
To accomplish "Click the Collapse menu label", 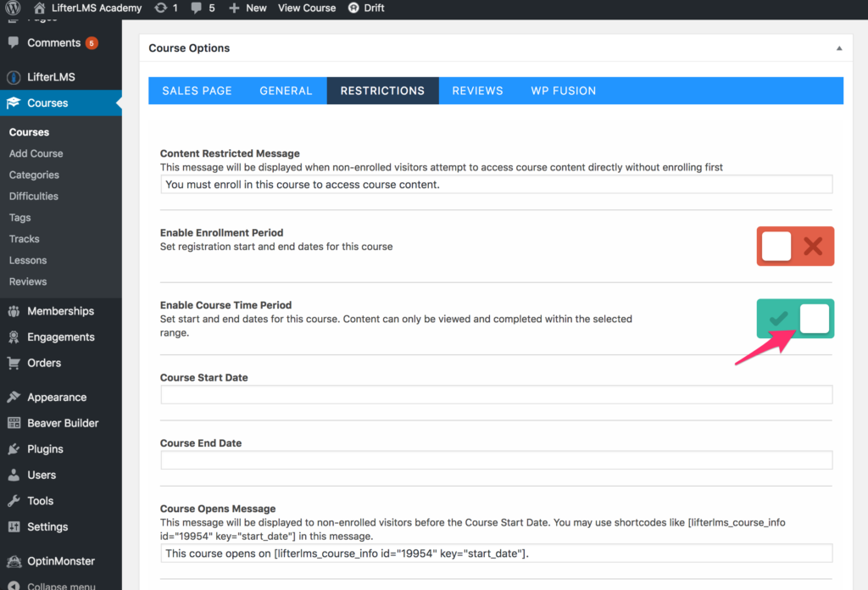I will [x=61, y=586].
